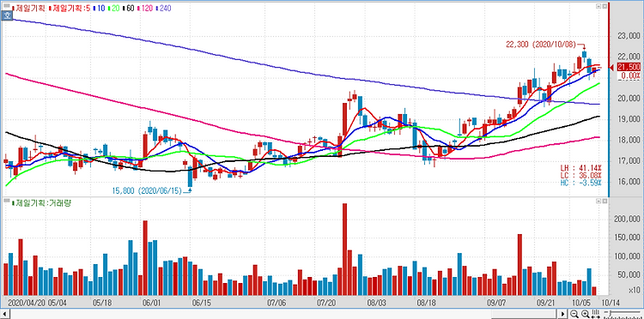Click the 08/18 date axis label

coord(426,303)
